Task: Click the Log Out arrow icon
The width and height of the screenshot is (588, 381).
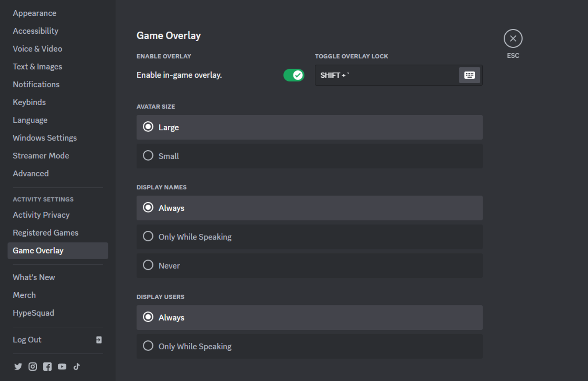Action: coord(99,339)
